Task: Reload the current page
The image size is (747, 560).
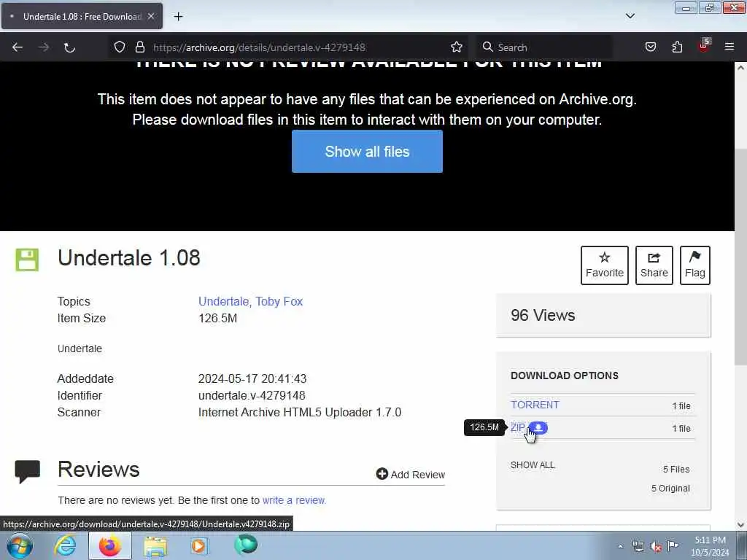Action: pos(69,47)
